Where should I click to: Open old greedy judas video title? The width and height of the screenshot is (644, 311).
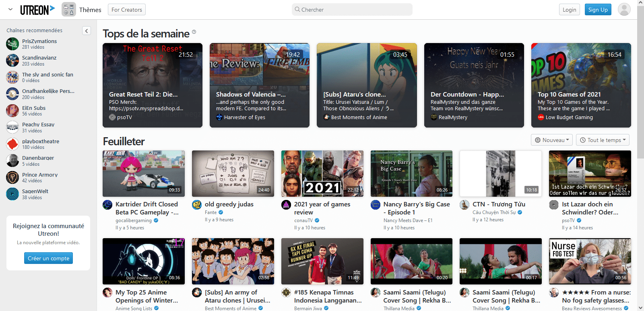pyautogui.click(x=229, y=204)
